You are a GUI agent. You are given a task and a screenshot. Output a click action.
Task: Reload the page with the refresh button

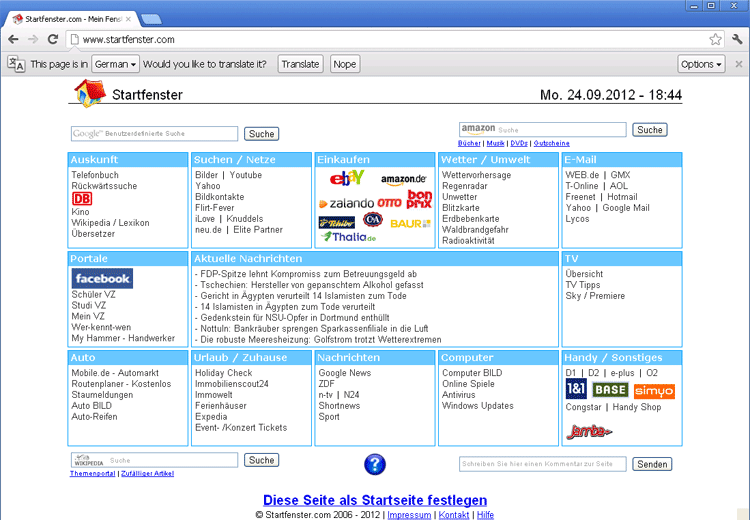point(54,40)
